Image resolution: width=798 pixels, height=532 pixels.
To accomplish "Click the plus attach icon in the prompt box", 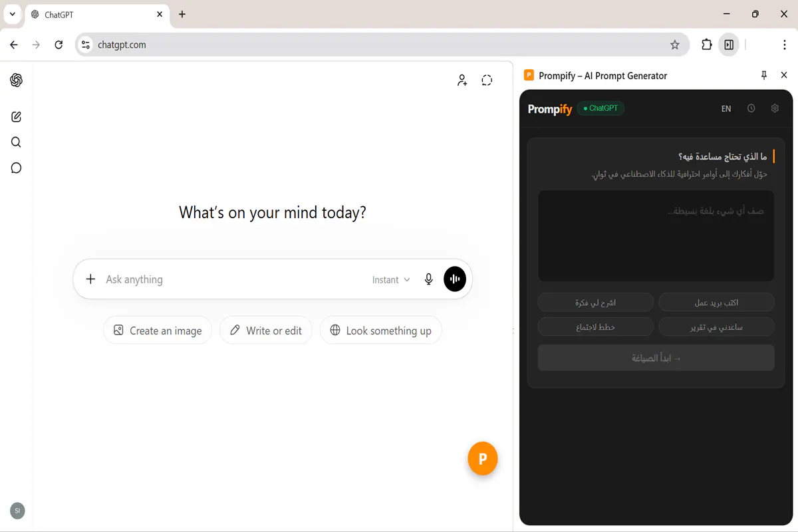I will tap(91, 279).
